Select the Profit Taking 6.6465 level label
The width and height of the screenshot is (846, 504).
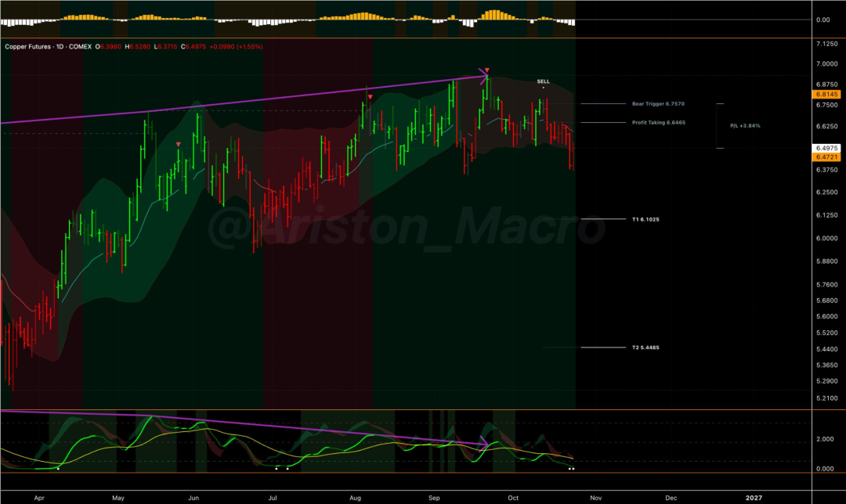tap(659, 122)
